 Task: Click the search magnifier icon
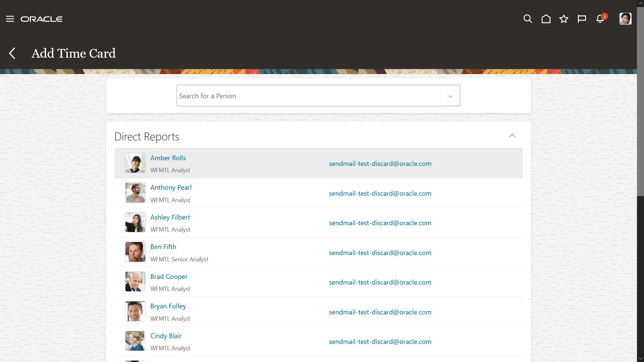pos(528,19)
